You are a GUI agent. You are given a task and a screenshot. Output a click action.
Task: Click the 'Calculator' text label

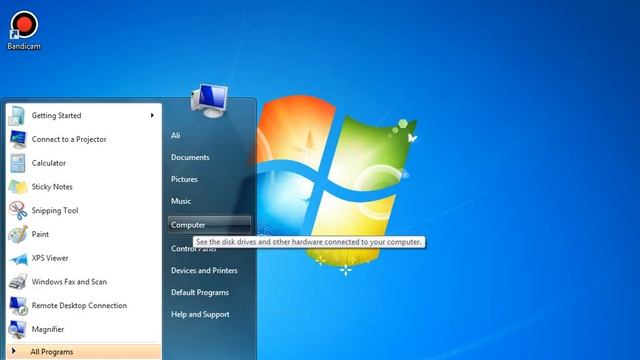49,163
